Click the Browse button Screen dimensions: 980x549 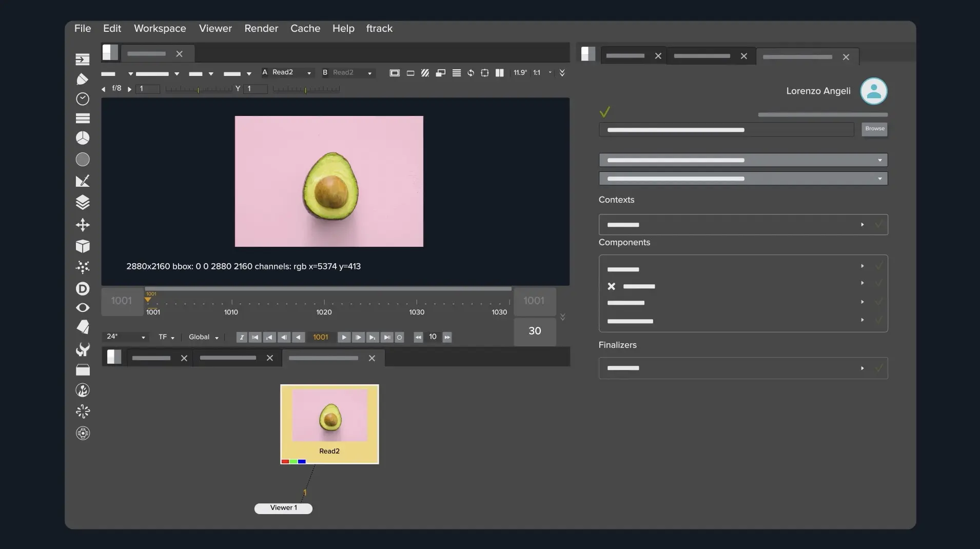874,129
